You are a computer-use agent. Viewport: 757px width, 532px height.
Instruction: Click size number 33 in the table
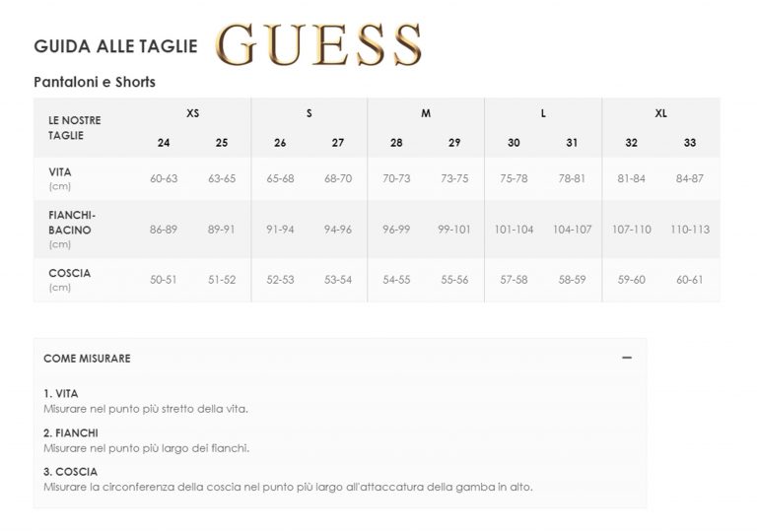click(690, 143)
